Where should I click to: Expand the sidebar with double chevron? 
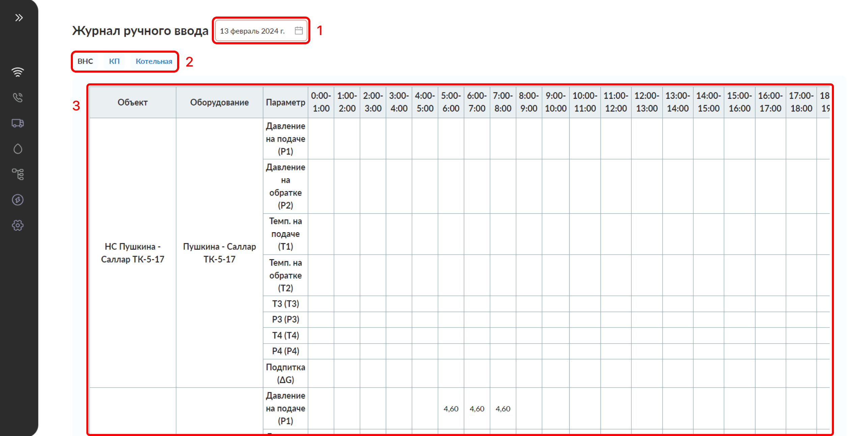[19, 18]
